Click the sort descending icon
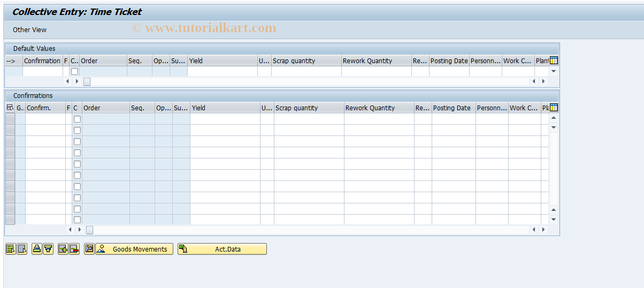 coord(48,249)
